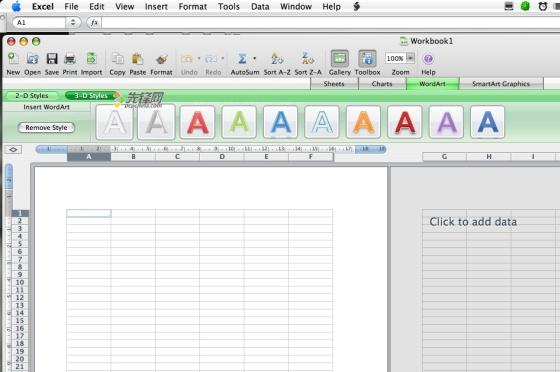Click the AutoSum sigma icon
The image size is (560, 372).
(242, 59)
